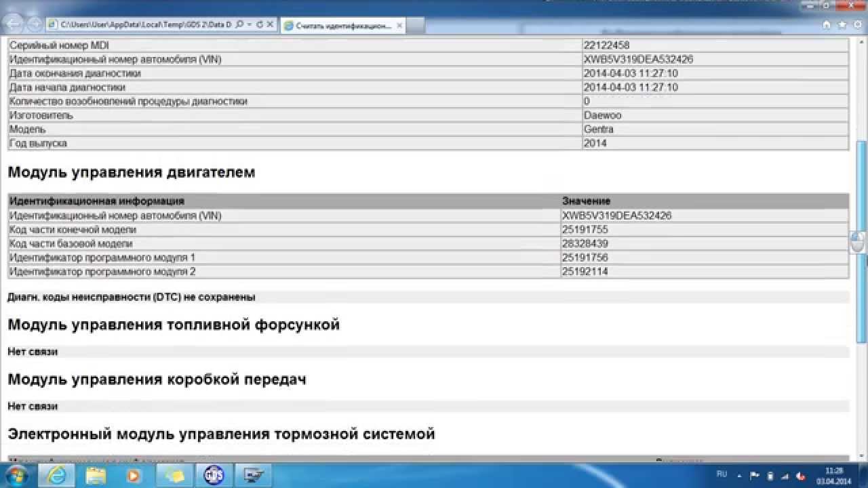Open the monitor-shaped taskbar application icon
The width and height of the screenshot is (868, 488).
click(x=254, y=475)
